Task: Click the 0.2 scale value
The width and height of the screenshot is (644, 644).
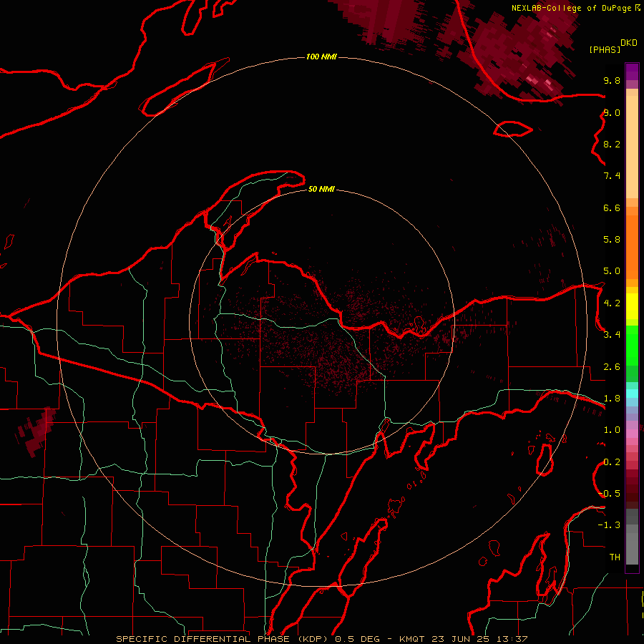Action: coord(612,462)
